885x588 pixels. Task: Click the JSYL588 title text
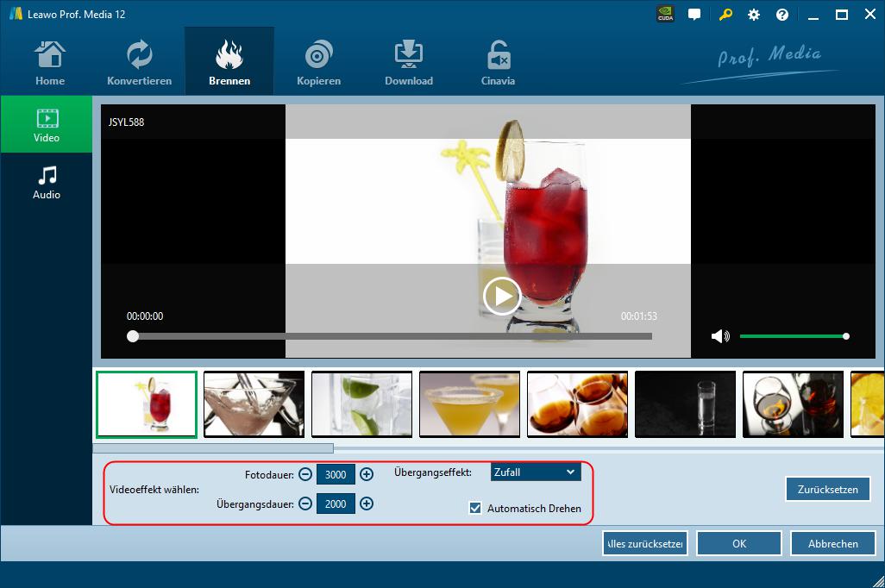coord(127,122)
